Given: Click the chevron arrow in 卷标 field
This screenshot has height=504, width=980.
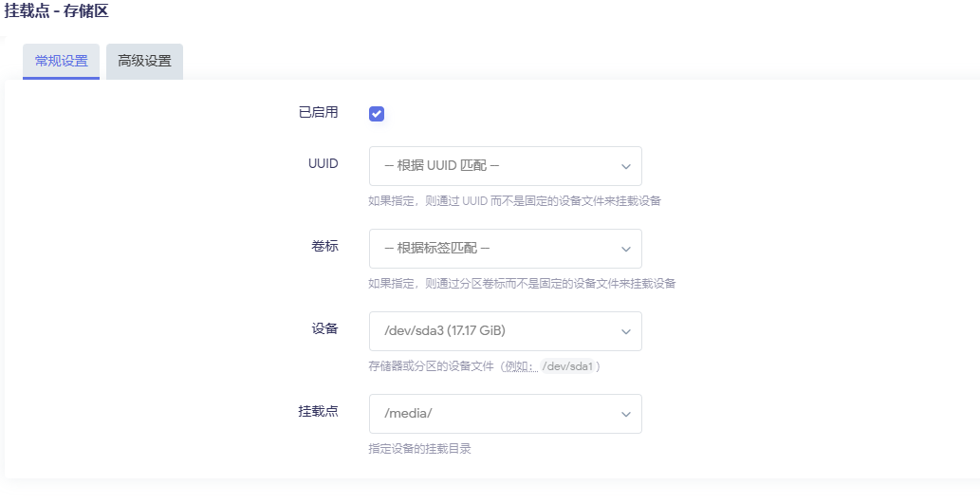Looking at the screenshot, I should click(x=626, y=249).
